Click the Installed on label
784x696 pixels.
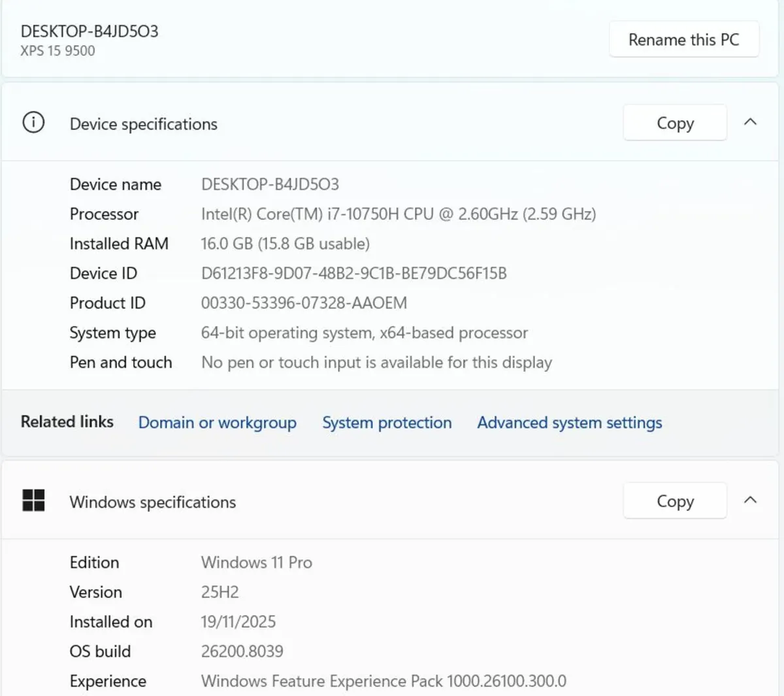[x=111, y=621]
